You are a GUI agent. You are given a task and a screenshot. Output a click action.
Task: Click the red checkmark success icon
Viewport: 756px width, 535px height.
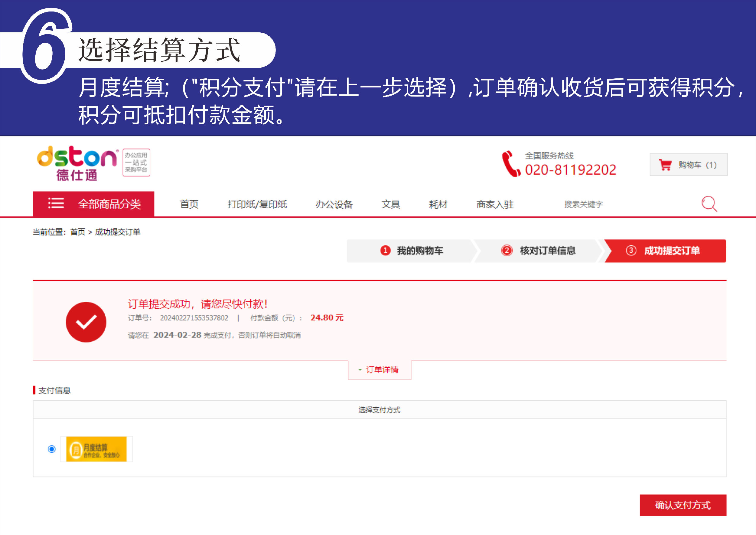[86, 322]
